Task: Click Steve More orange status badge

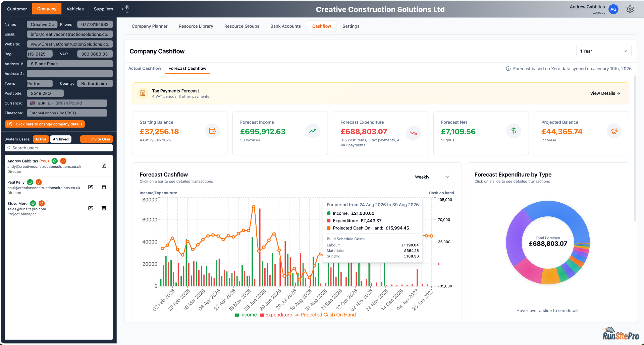Action: pyautogui.click(x=42, y=203)
